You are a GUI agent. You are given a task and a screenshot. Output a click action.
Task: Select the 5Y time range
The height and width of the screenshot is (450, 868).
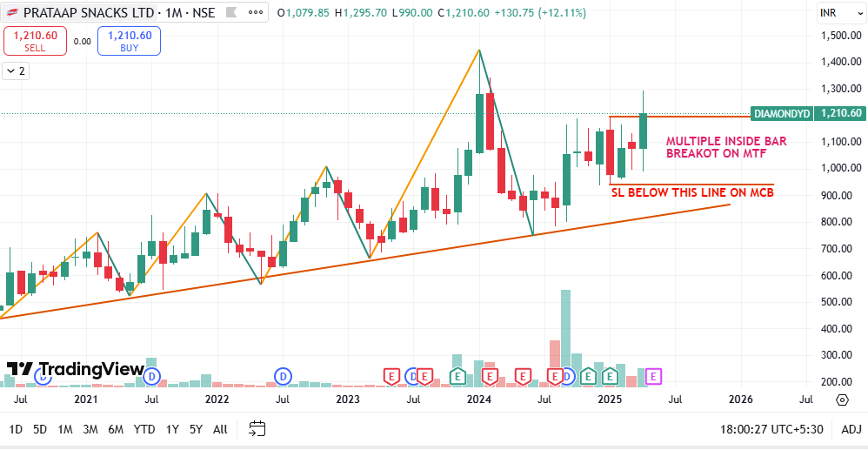(197, 429)
